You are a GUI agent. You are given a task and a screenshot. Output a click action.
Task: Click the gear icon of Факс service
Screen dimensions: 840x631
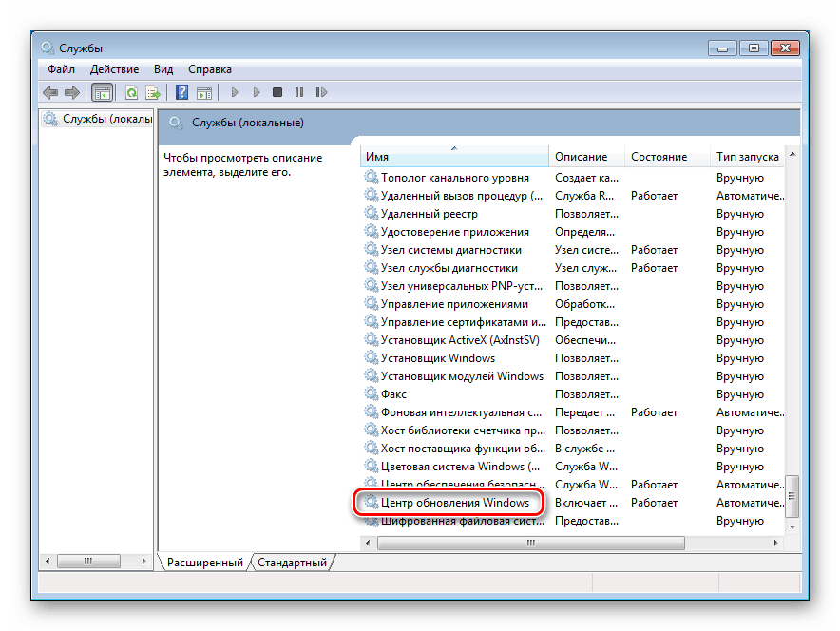click(x=372, y=393)
